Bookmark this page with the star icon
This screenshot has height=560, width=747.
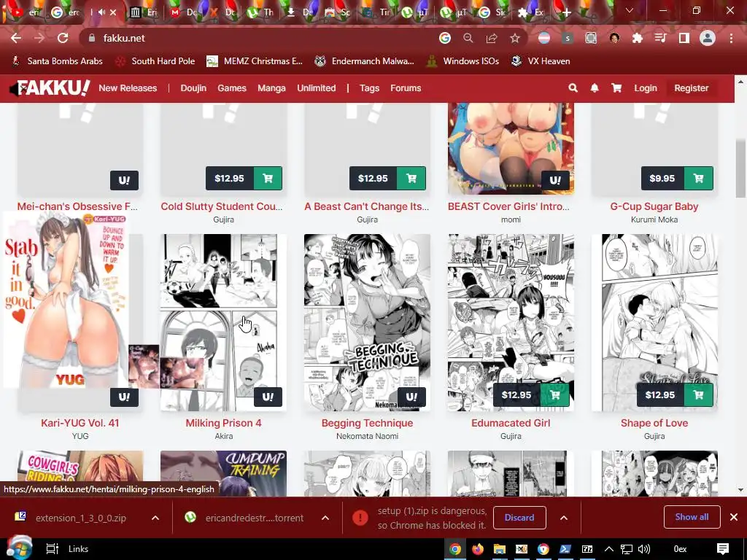tap(515, 38)
